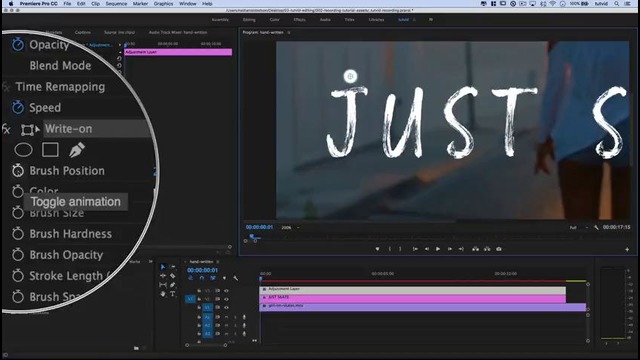Select the Type tool
This screenshot has width=640, height=360.
pyautogui.click(x=173, y=293)
